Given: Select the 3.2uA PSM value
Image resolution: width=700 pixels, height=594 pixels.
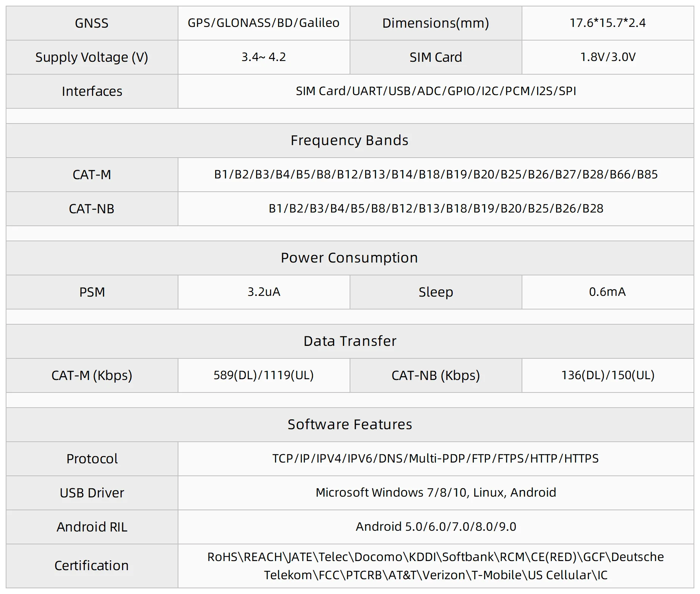Looking at the screenshot, I should pos(264,292).
